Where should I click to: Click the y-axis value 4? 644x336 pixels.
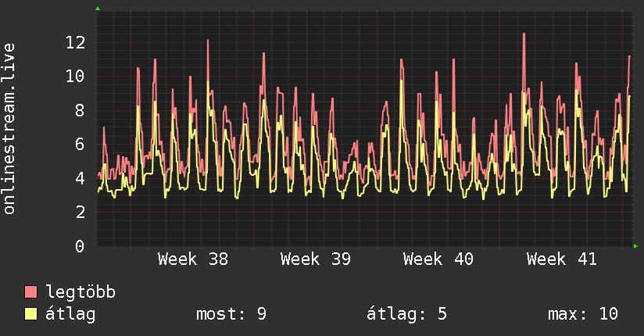point(80,178)
